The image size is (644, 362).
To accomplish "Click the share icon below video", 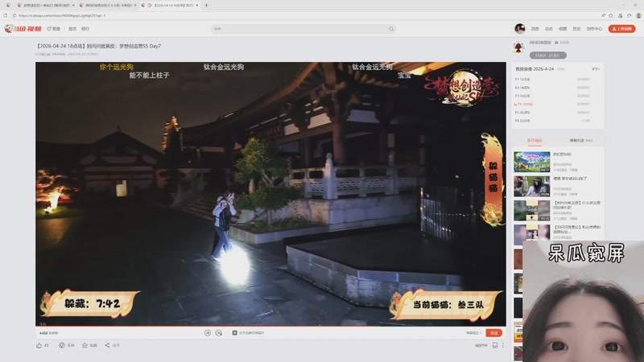I will [107, 345].
